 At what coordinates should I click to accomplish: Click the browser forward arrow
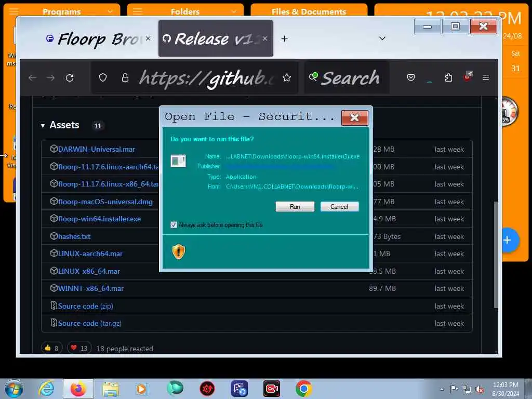(x=51, y=78)
